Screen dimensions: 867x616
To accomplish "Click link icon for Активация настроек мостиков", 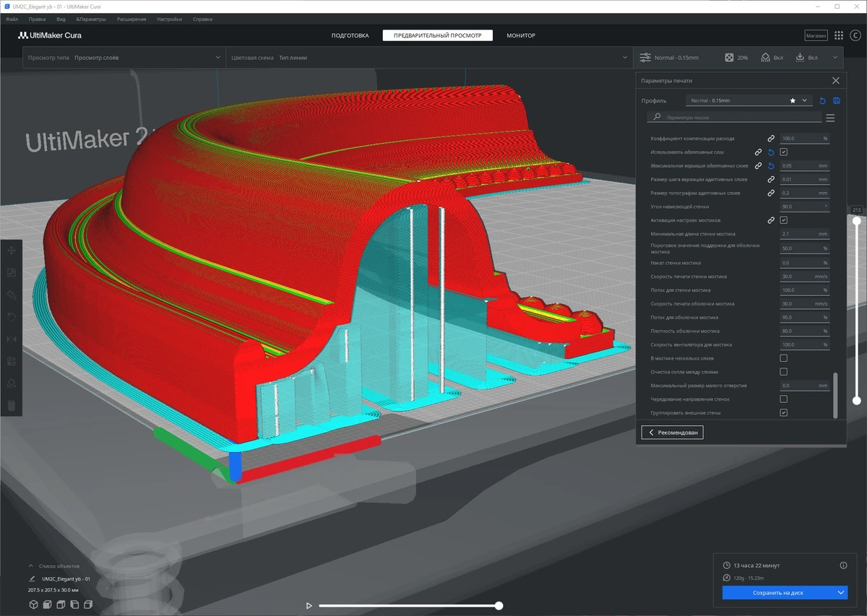I will tap(771, 220).
